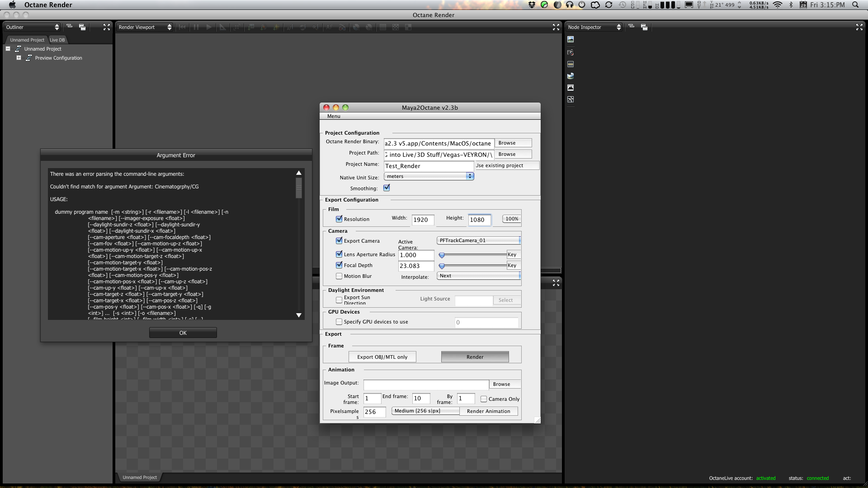
Task: Open Spotlight search in the menu bar
Action: [855, 5]
